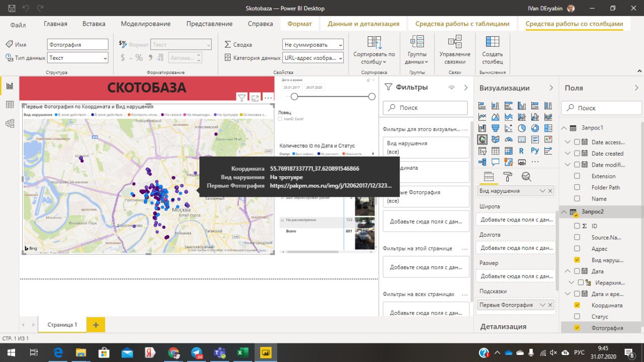
Task: Open the Тип данных dropdown
Action: (78, 58)
